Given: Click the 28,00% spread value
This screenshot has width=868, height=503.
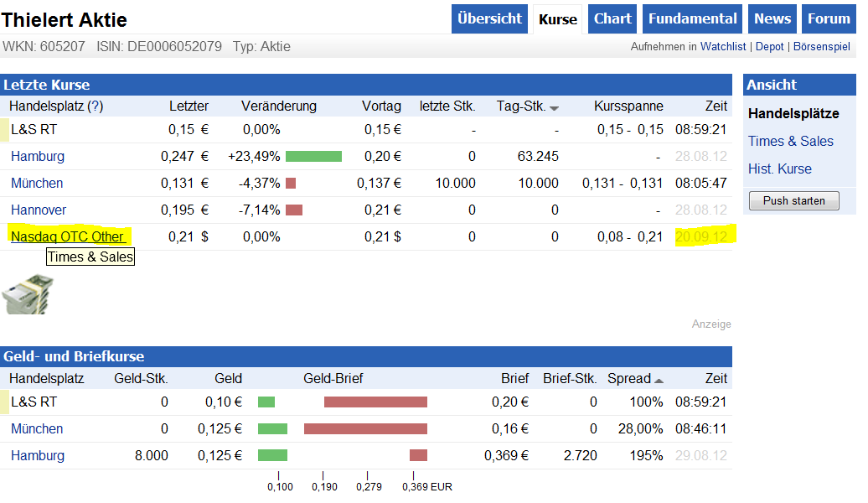Looking at the screenshot, I should click(x=640, y=428).
